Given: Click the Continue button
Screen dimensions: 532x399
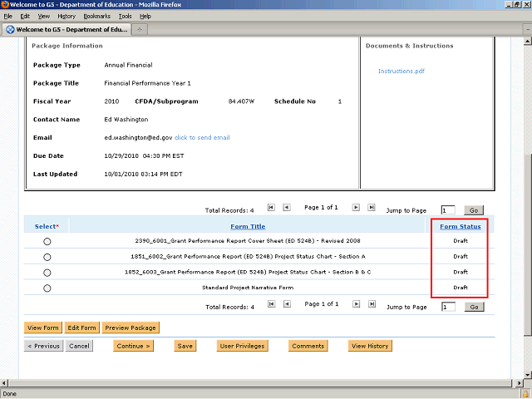Looking at the screenshot, I should click(133, 346).
